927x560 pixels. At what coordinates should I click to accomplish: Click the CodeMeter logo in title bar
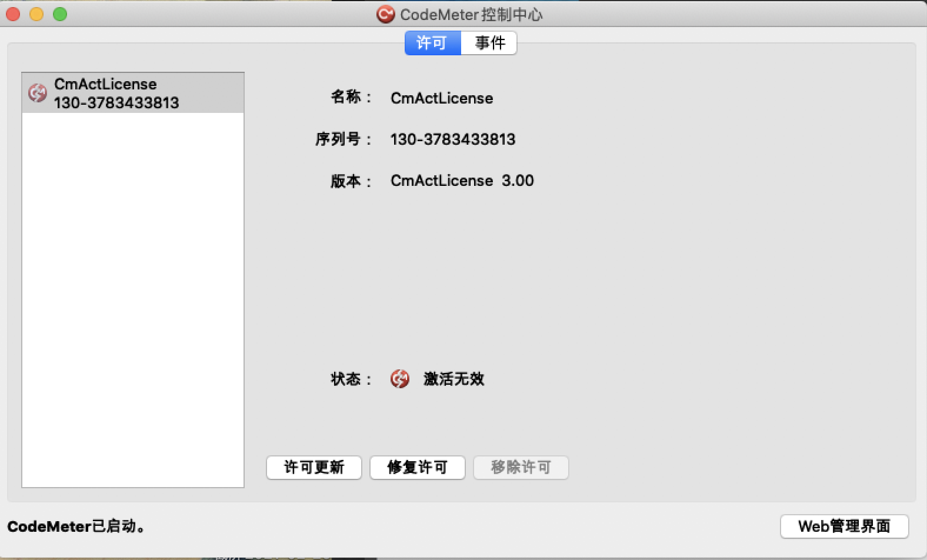point(385,14)
